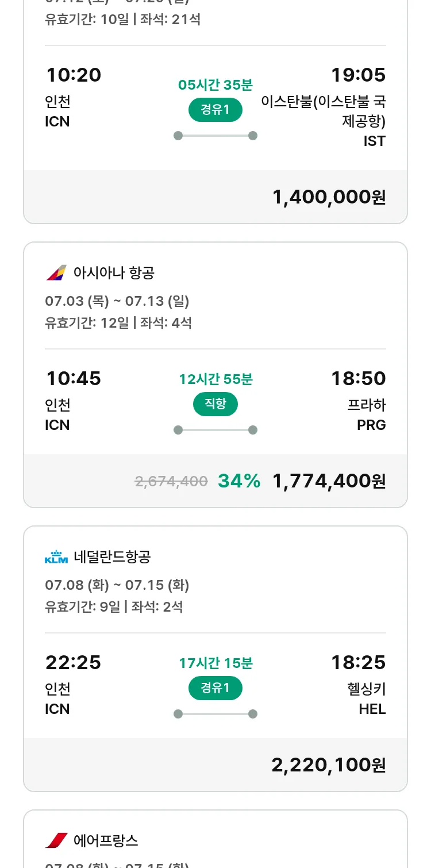
Task: Click the 17시간 15분 flight duration
Action: [x=215, y=663]
